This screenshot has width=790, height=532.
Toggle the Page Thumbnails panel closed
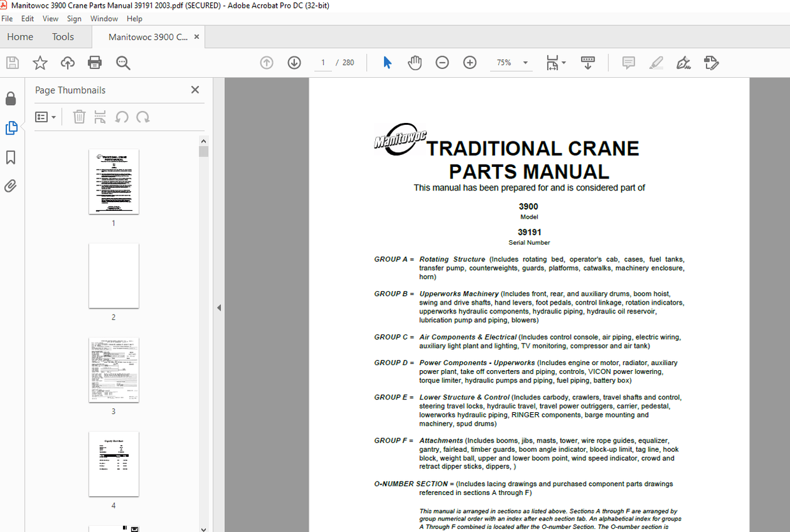click(x=195, y=90)
